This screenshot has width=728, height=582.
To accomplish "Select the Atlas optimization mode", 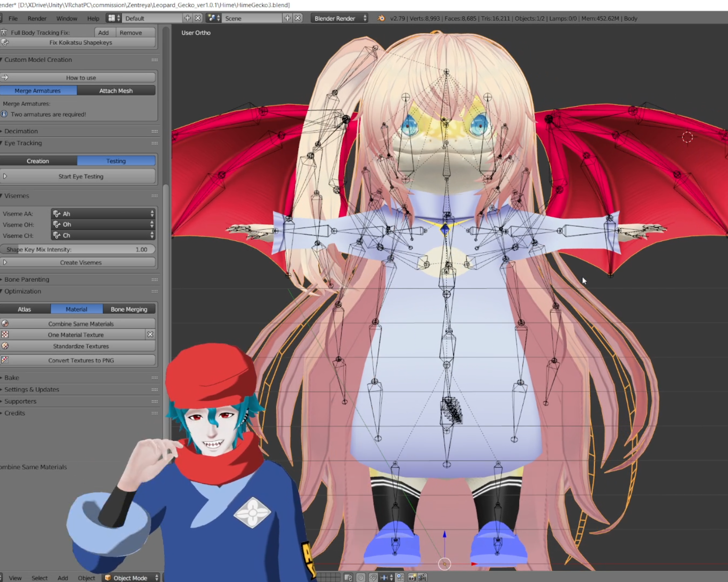I will 25,309.
